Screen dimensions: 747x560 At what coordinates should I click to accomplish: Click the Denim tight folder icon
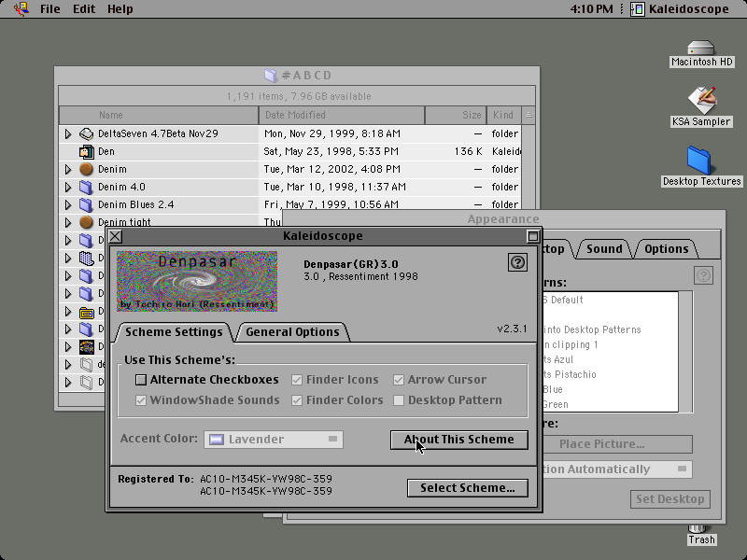tap(86, 222)
